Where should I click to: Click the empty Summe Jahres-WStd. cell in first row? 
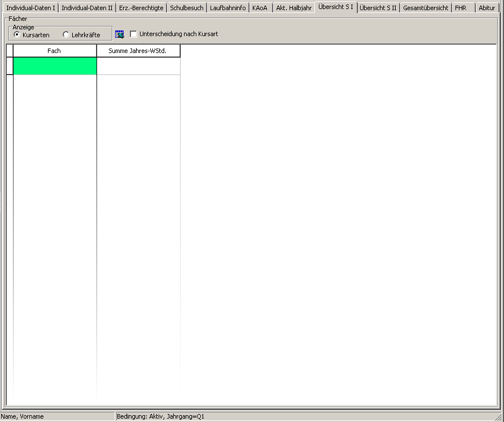[138, 66]
